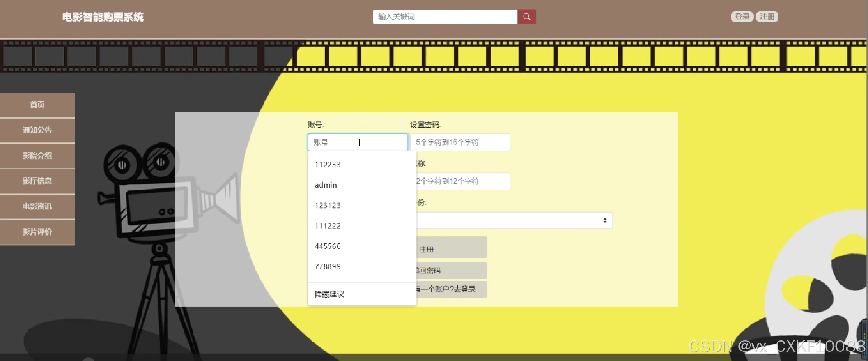Screen dimensions: 868x361
Task: Click the 电影智能购票系统 site title
Action: [103, 17]
